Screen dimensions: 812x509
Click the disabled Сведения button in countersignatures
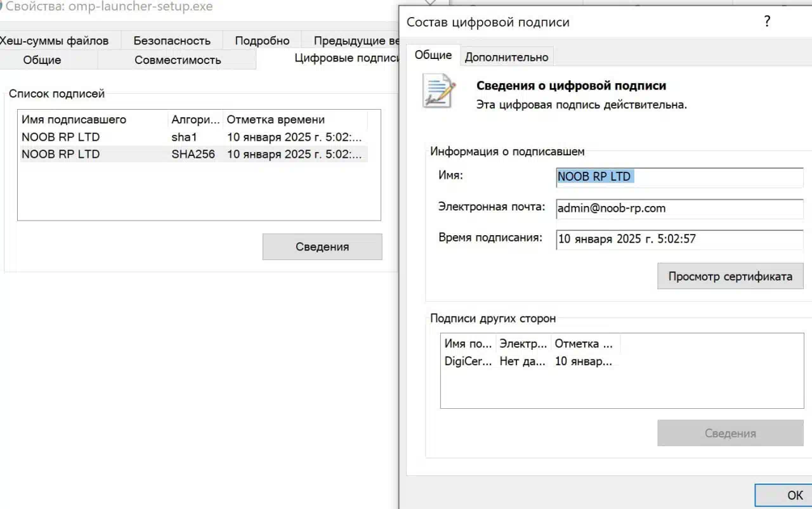pos(730,434)
